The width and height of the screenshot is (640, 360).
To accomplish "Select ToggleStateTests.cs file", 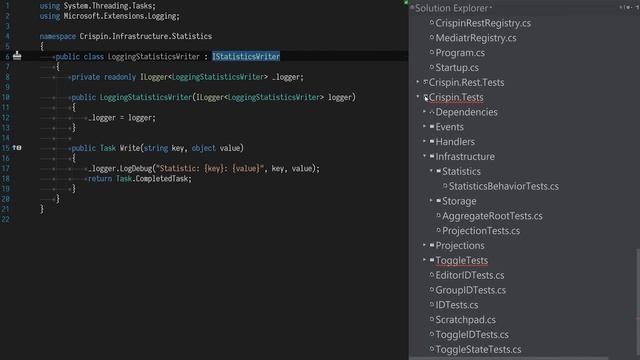I will tap(478, 349).
